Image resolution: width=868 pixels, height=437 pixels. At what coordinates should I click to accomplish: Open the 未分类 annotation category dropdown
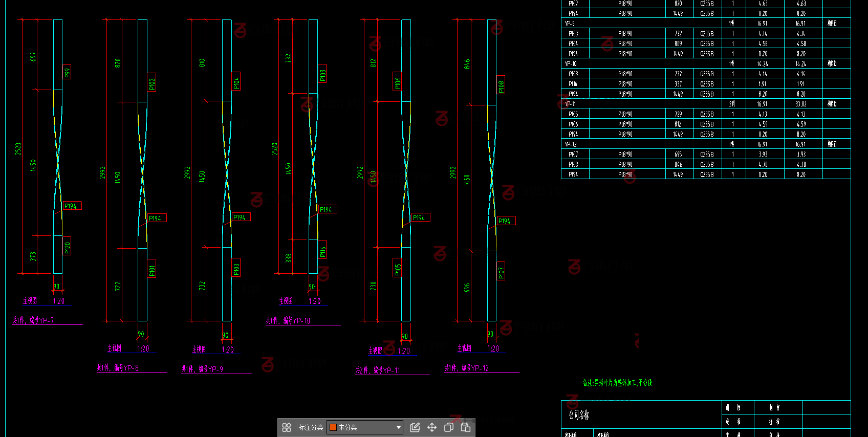tap(364, 427)
